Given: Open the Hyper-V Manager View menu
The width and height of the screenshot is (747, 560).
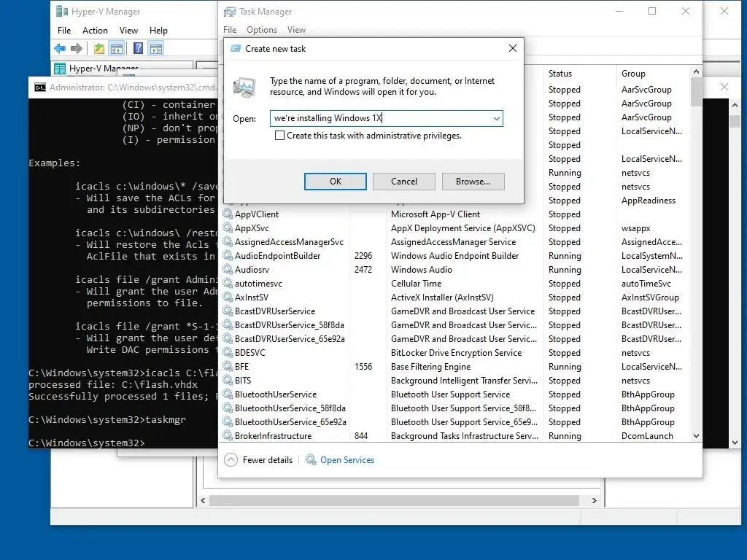Looking at the screenshot, I should [x=128, y=31].
